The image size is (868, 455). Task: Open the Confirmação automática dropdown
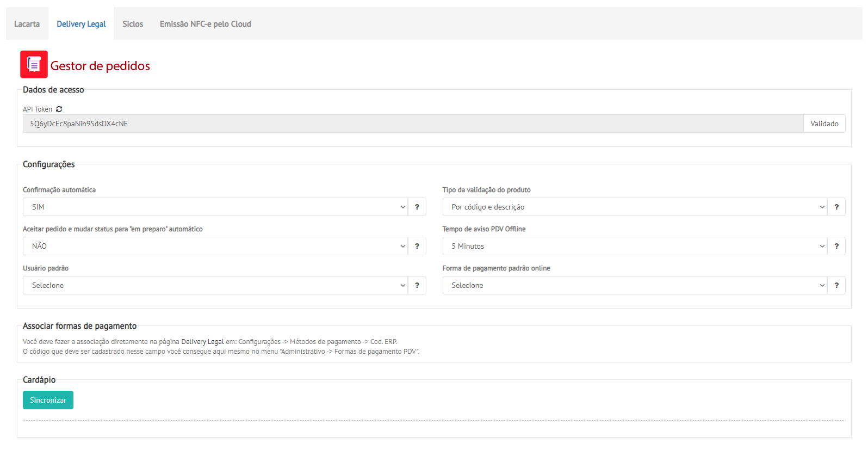(x=215, y=207)
